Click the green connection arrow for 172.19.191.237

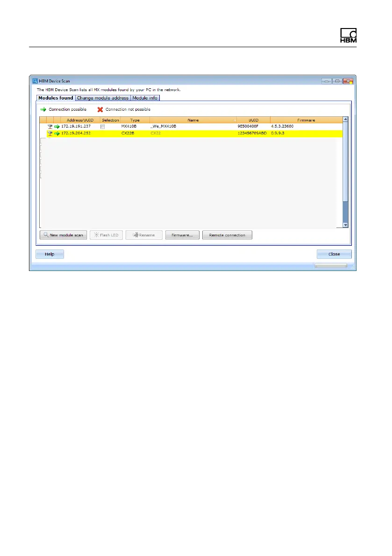click(x=57, y=127)
